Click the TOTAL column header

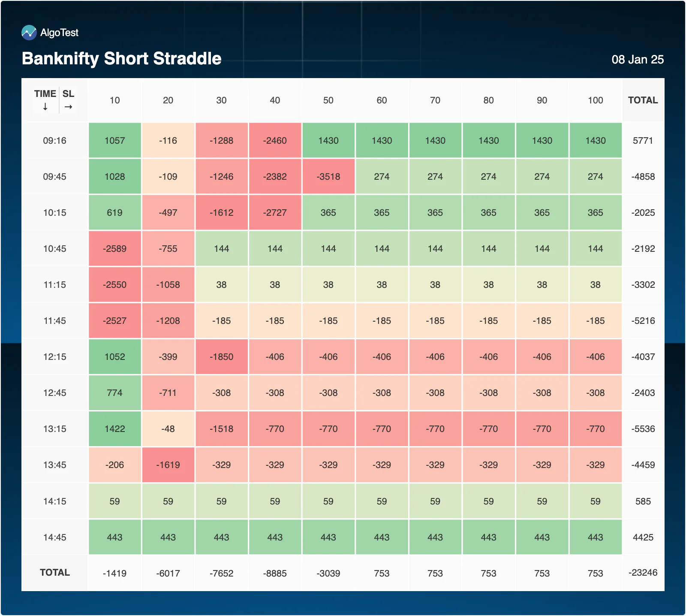[x=643, y=100]
